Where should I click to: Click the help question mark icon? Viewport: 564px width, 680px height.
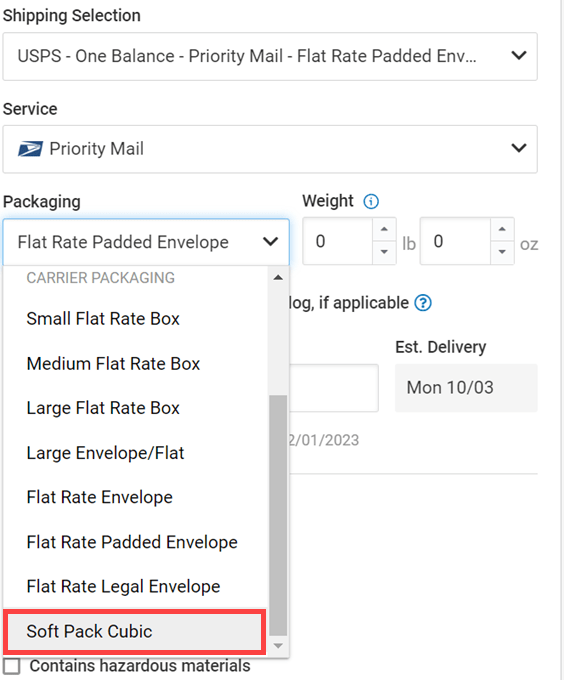423,303
